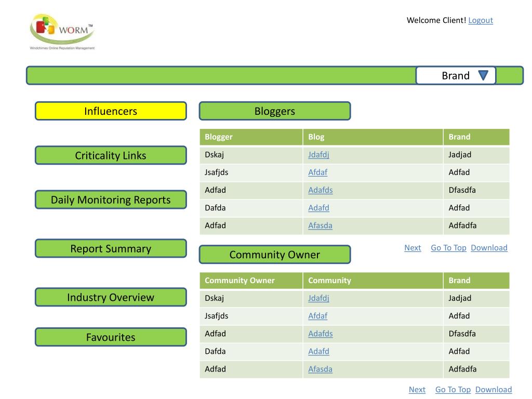Image resolution: width=532 pixels, height=399 pixels.
Task: Click the WORM logo
Action: click(x=62, y=32)
